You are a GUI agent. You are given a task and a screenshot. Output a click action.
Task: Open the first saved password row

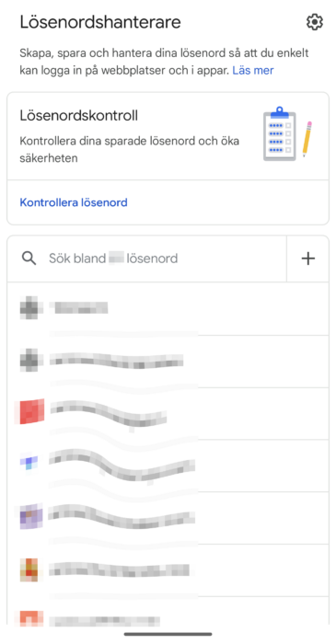click(x=168, y=308)
